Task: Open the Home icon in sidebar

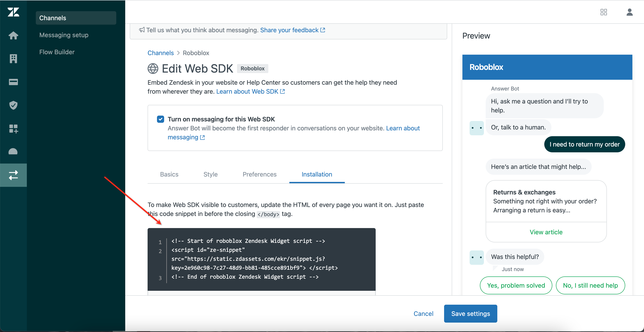Action: pos(13,35)
